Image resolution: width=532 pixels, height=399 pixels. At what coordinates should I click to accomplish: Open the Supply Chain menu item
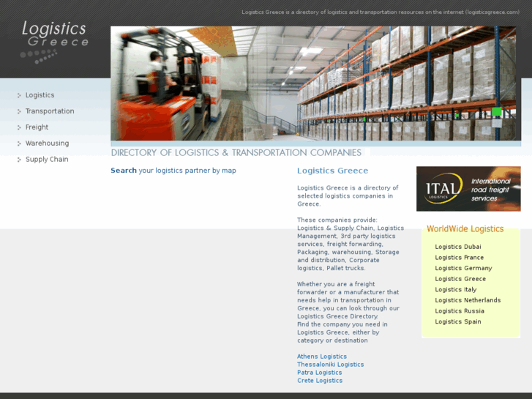point(47,160)
